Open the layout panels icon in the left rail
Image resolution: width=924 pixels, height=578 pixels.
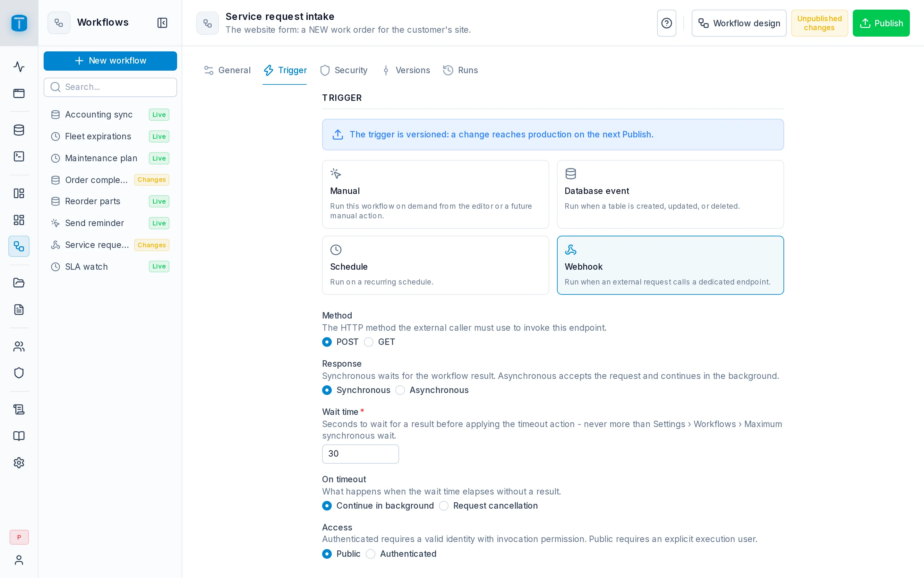tap(19, 193)
